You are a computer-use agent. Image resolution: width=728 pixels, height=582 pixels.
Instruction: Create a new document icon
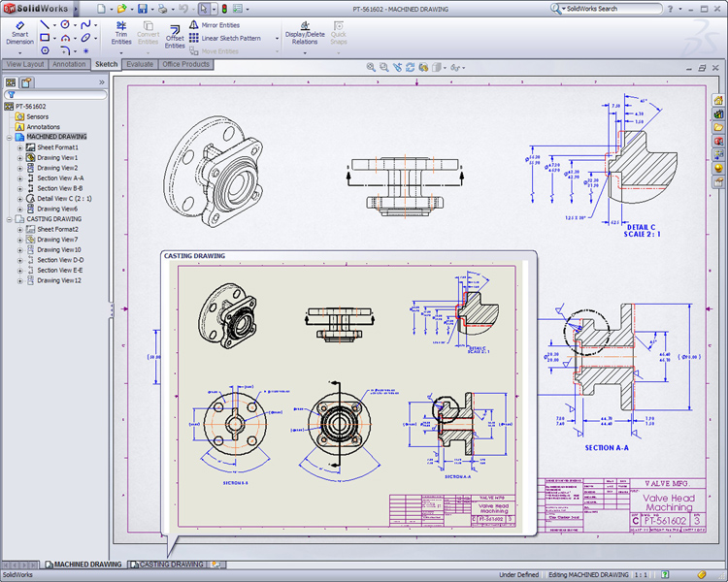[101, 9]
